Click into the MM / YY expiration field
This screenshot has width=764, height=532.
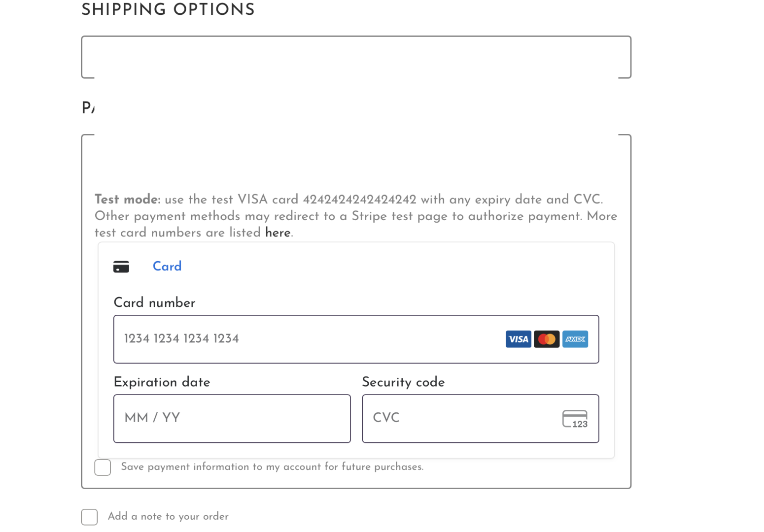(232, 419)
